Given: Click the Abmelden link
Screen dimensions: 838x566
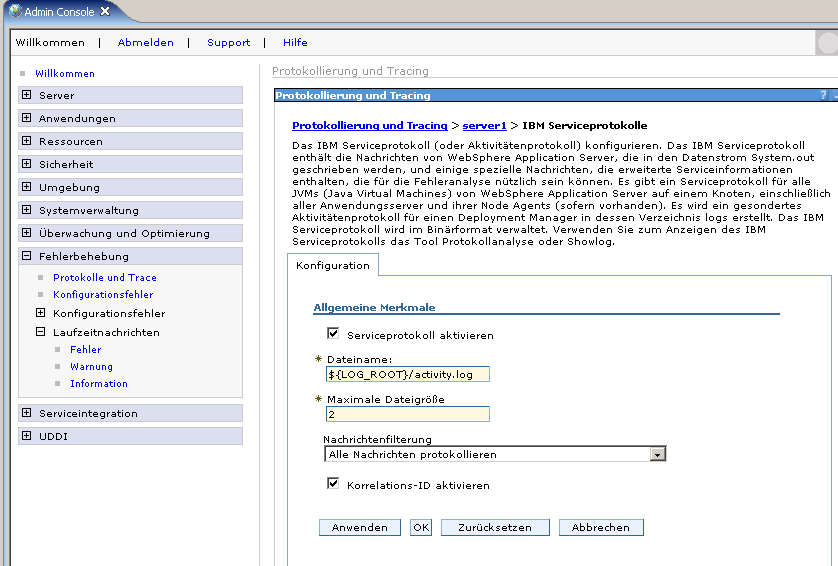Looking at the screenshot, I should (x=145, y=43).
